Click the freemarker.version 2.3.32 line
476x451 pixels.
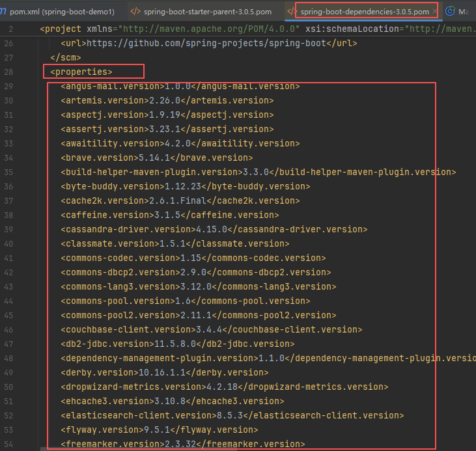(x=183, y=444)
